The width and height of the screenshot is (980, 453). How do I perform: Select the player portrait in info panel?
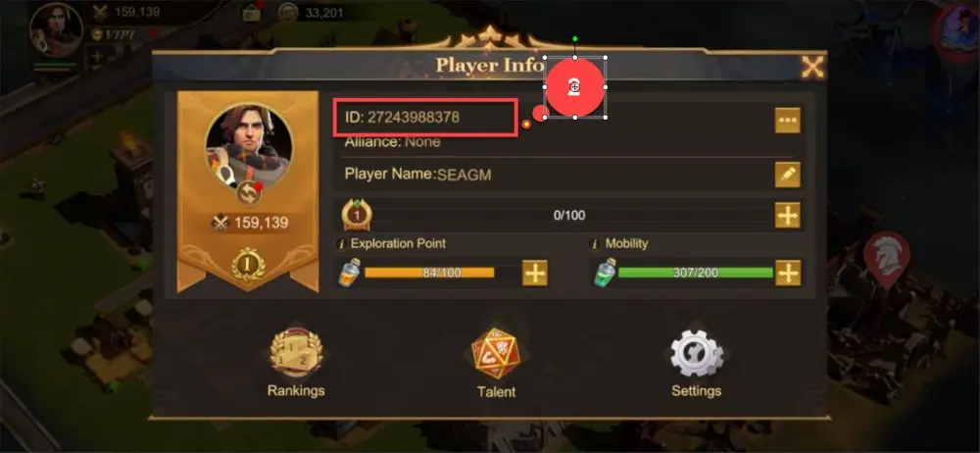click(x=248, y=146)
